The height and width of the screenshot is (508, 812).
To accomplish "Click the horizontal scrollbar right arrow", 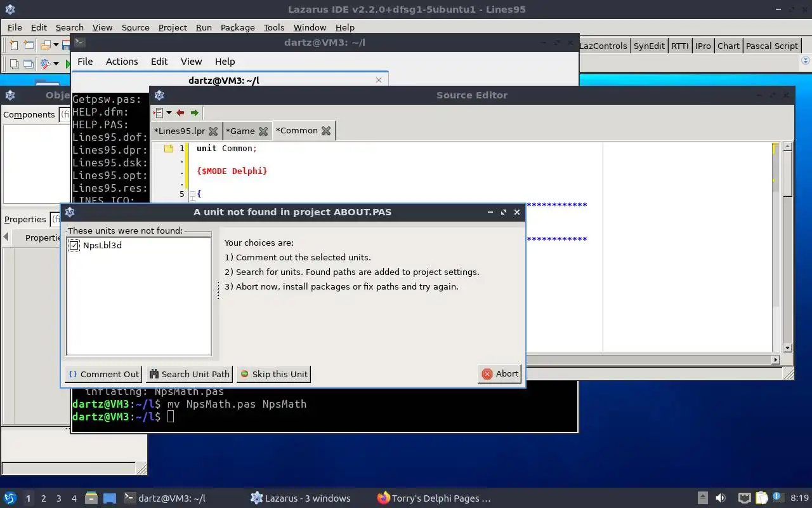I will [x=775, y=359].
